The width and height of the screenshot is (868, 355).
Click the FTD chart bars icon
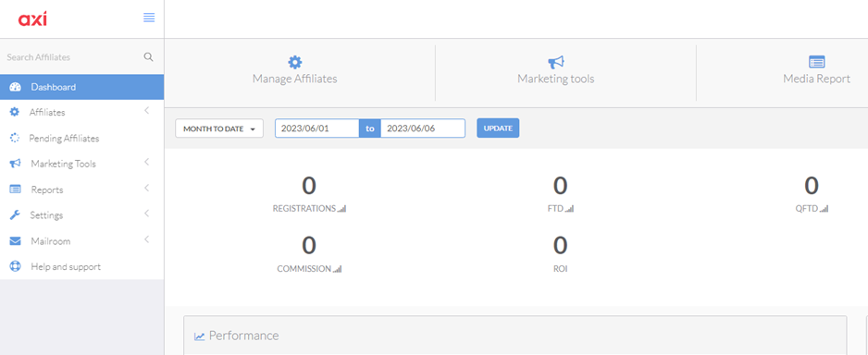(x=570, y=209)
